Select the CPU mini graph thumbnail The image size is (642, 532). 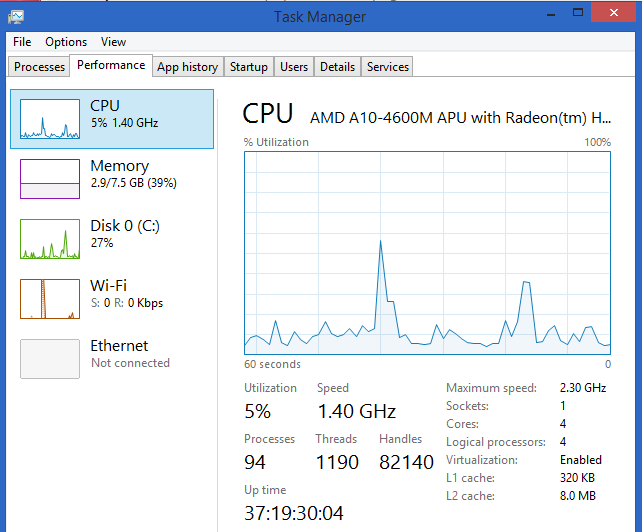pos(50,119)
